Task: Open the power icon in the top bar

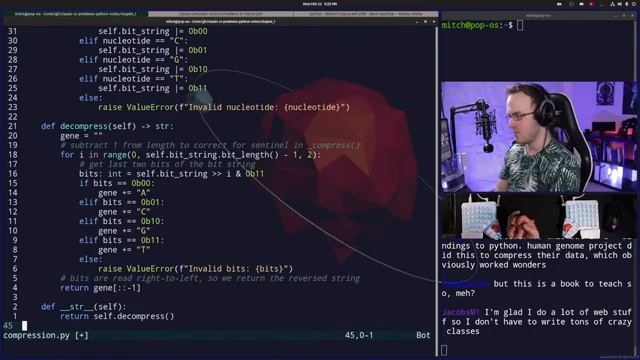Action: tap(634, 4)
